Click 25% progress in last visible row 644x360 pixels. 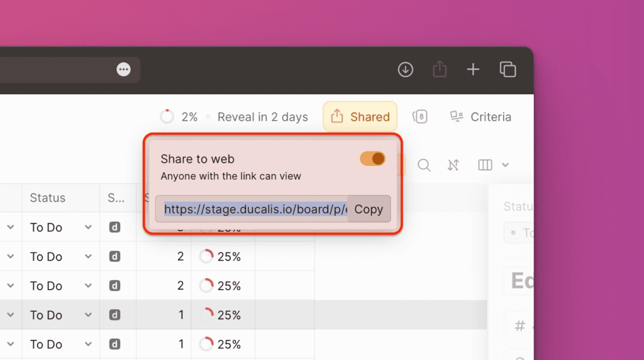point(221,344)
